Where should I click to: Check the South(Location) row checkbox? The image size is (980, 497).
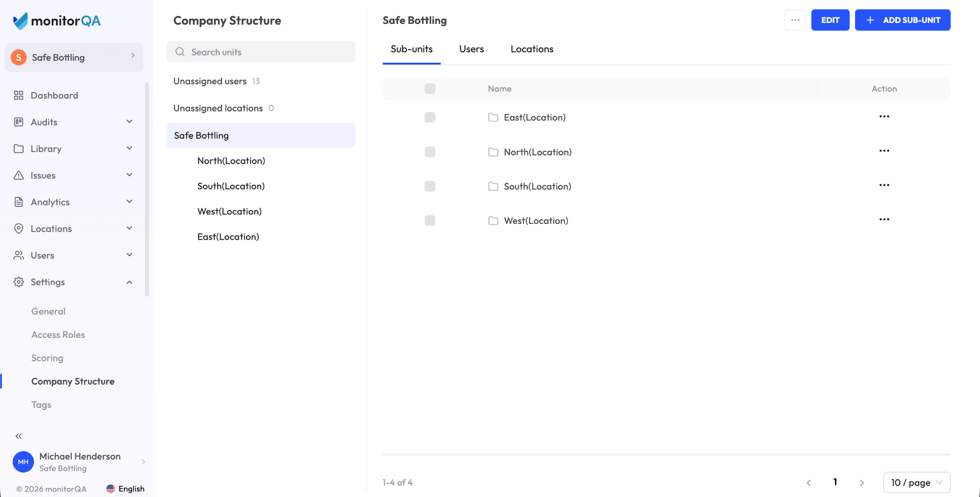click(x=430, y=186)
